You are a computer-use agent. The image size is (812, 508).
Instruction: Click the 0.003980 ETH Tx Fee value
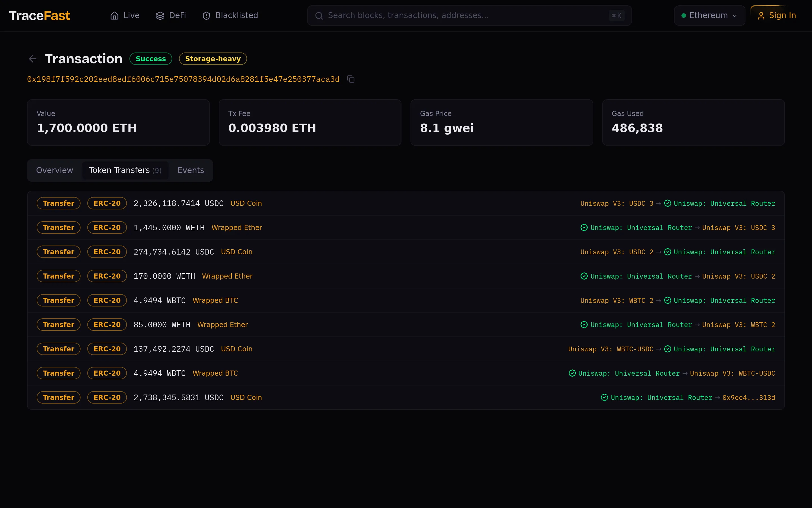(272, 128)
